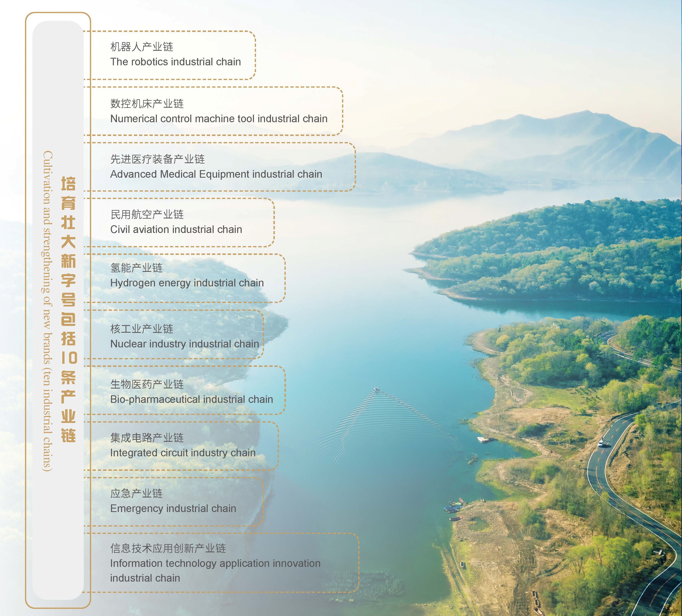This screenshot has width=682, height=616.
Task: Select the Chinese text 应急产业链
Action: [x=136, y=493]
